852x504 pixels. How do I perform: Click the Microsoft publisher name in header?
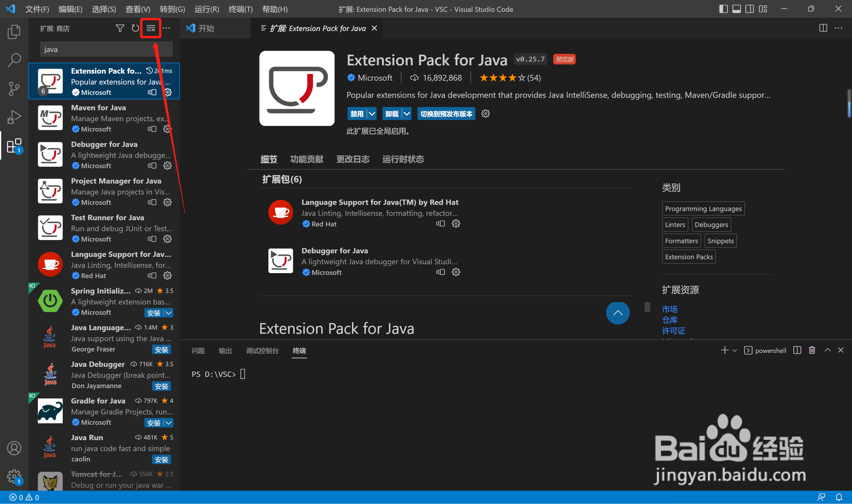click(375, 78)
